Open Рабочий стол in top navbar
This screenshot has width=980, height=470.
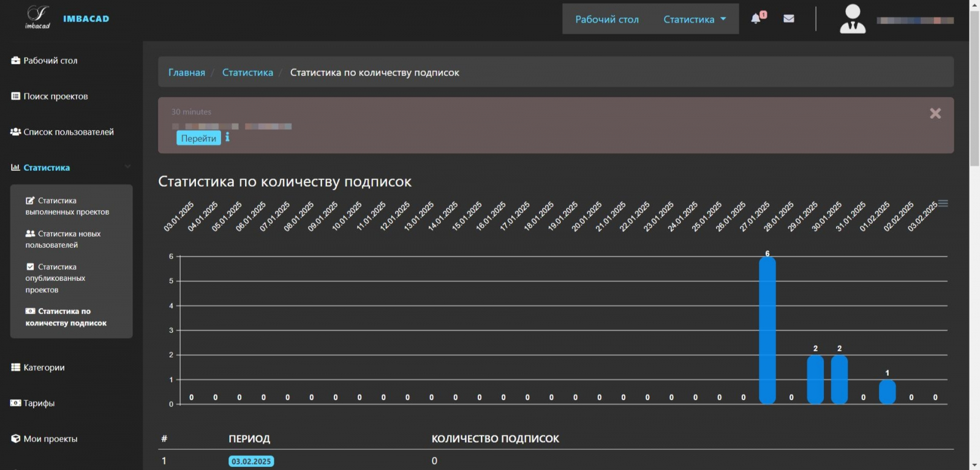(x=606, y=20)
